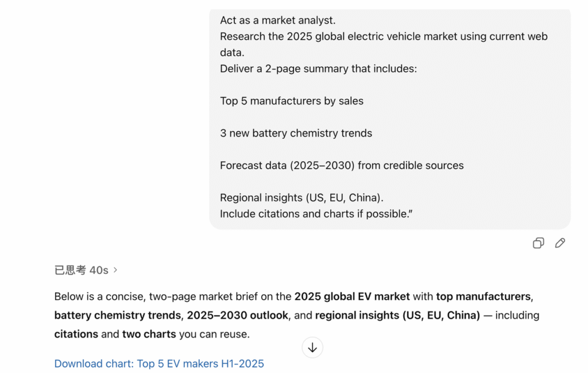Click the "Top 5 manufacturers by sales" line
The height and width of the screenshot is (373, 588).
pyautogui.click(x=292, y=101)
